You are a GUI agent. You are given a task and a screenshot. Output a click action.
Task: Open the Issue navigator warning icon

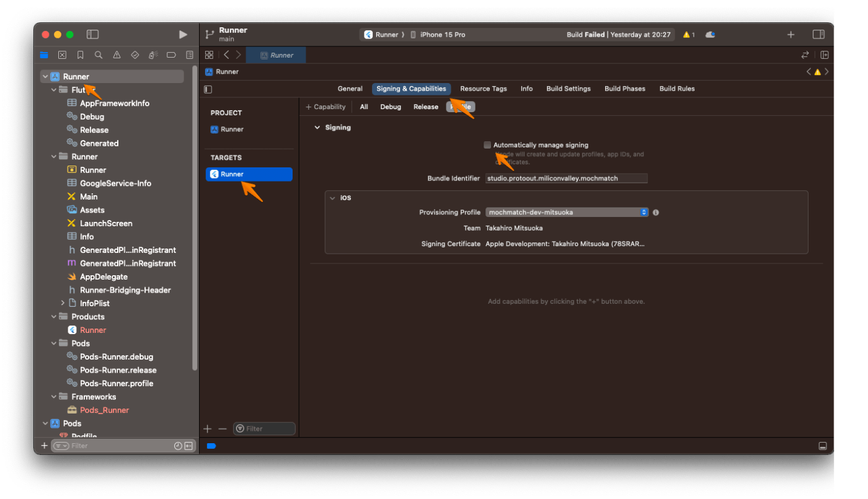pyautogui.click(x=117, y=55)
